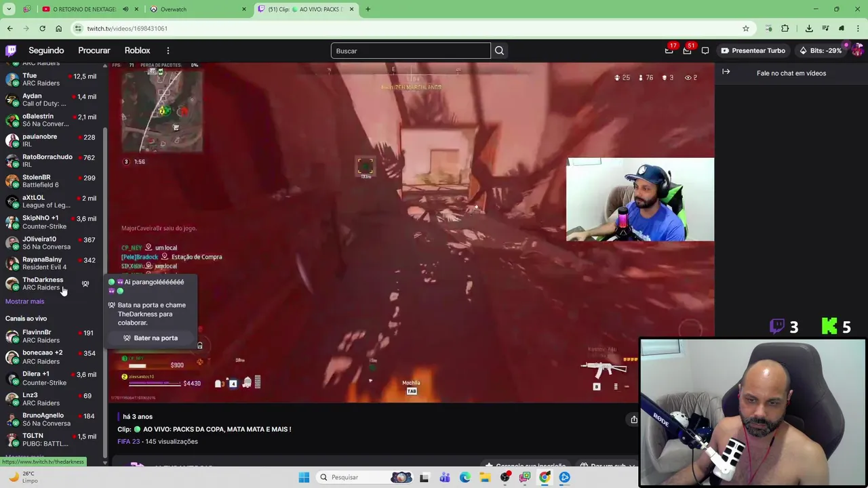868x488 pixels.
Task: Collapse chat panel with arrow icon
Action: [726, 72]
